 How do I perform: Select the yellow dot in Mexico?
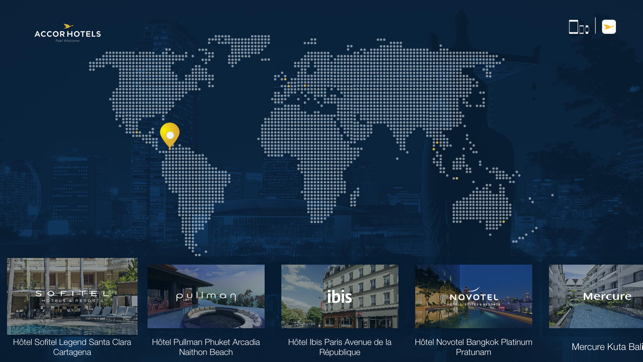tap(137, 132)
